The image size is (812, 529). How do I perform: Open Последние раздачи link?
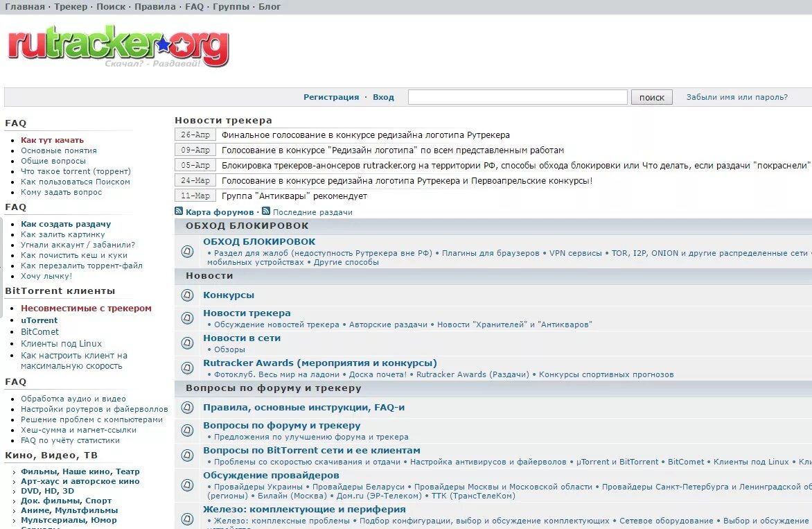point(312,212)
